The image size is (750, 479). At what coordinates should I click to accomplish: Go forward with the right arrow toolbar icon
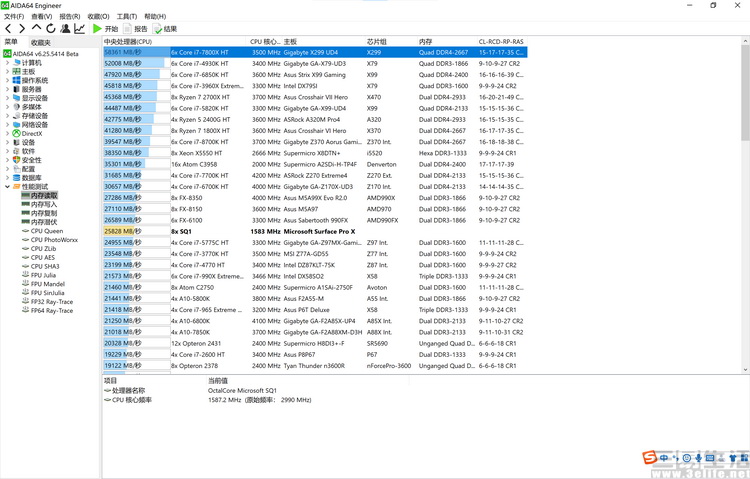coord(22,29)
